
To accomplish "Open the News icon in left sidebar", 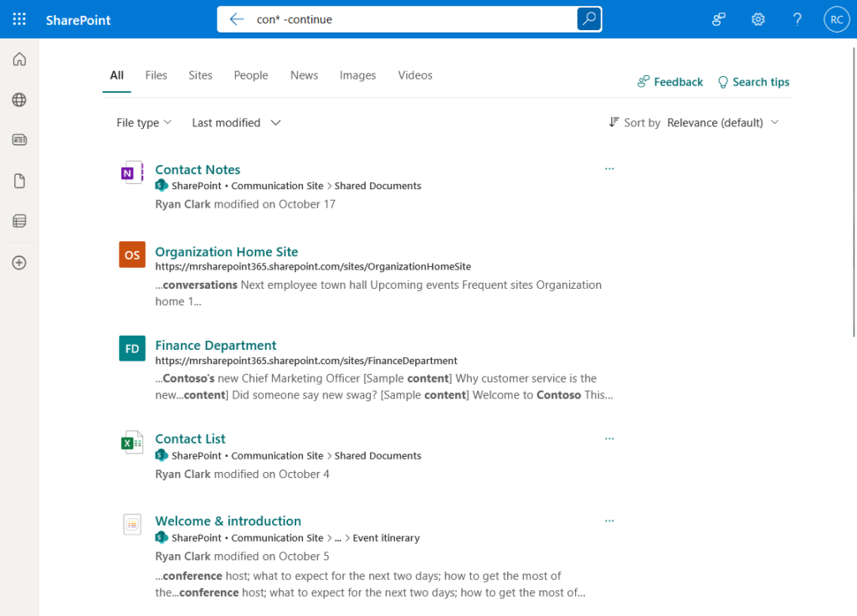I will pos(19,140).
